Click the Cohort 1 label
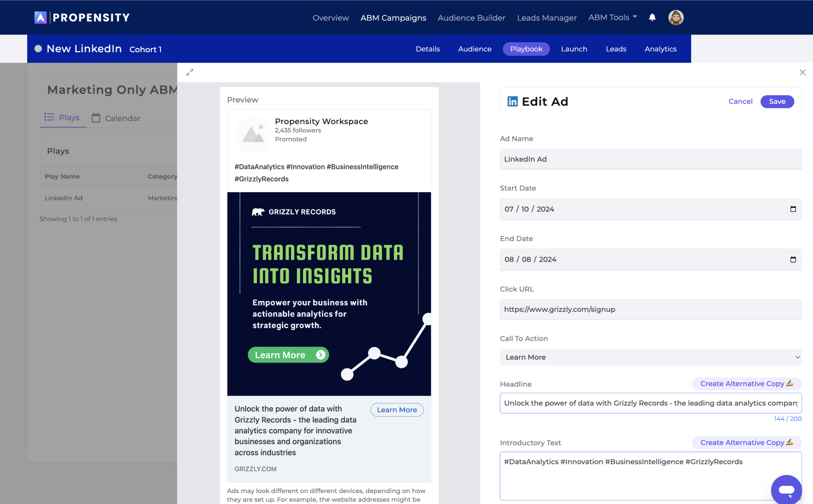The image size is (813, 504). [x=145, y=49]
